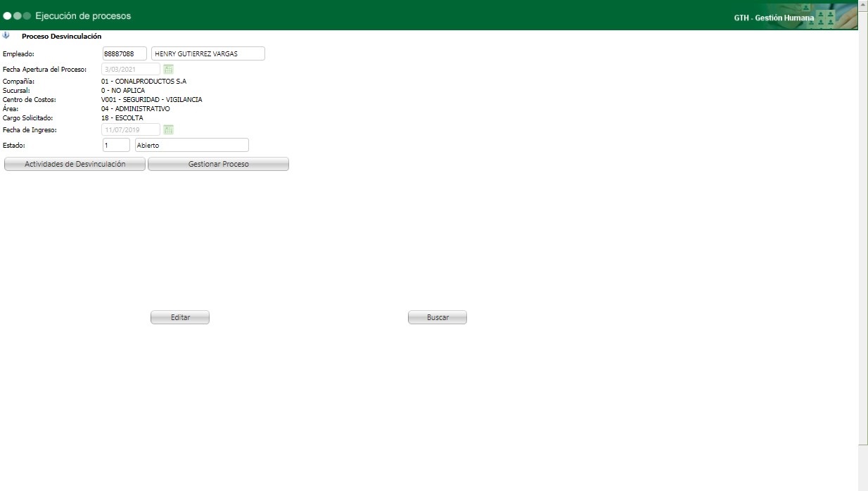
Task: Click the Proceso Desvinculación heading
Action: (x=62, y=36)
